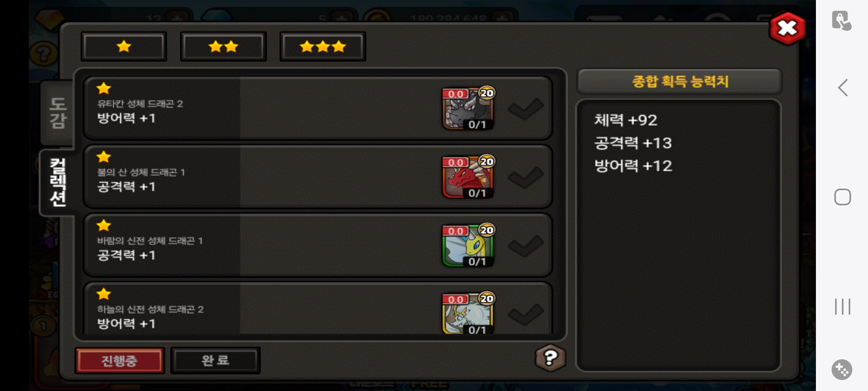Tap the white Sky Temple dragon card icon
The image size is (868, 391).
(468, 313)
